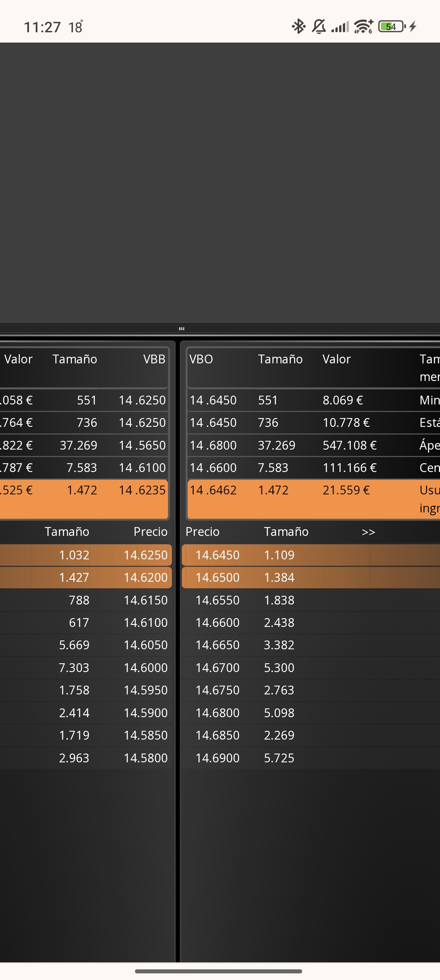This screenshot has height=980, width=440.
Task: Click value 10.778 € in VBO table
Action: point(346,423)
